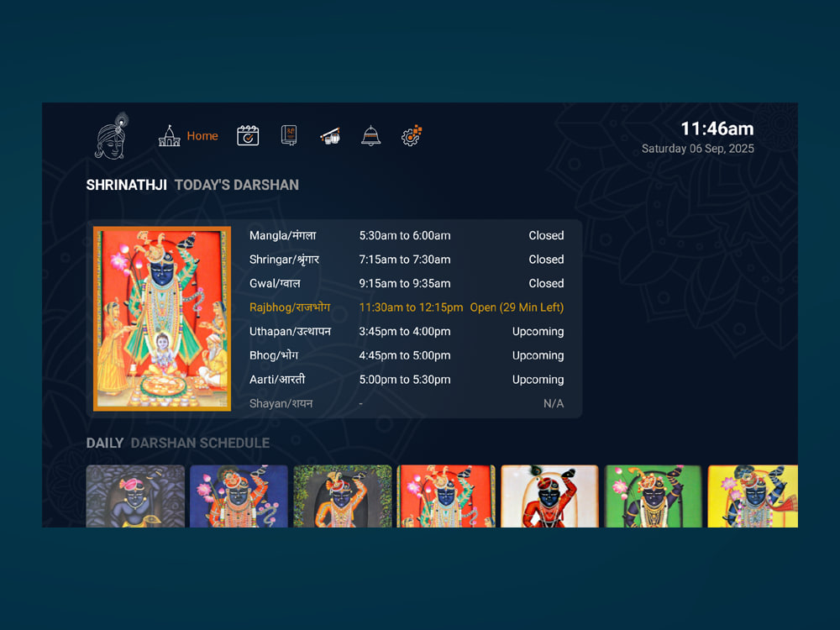840x630 pixels.
Task: Select the highlighted Rajbhog darshan name
Action: [290, 307]
